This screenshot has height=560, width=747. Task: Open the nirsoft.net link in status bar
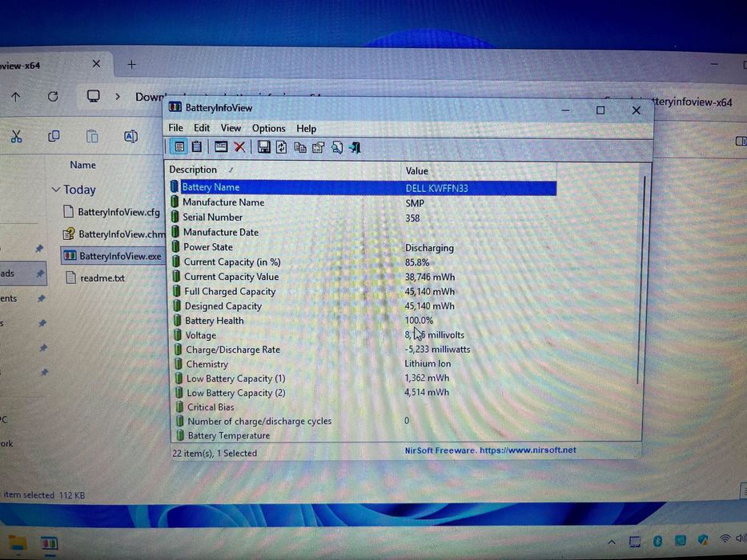click(528, 450)
